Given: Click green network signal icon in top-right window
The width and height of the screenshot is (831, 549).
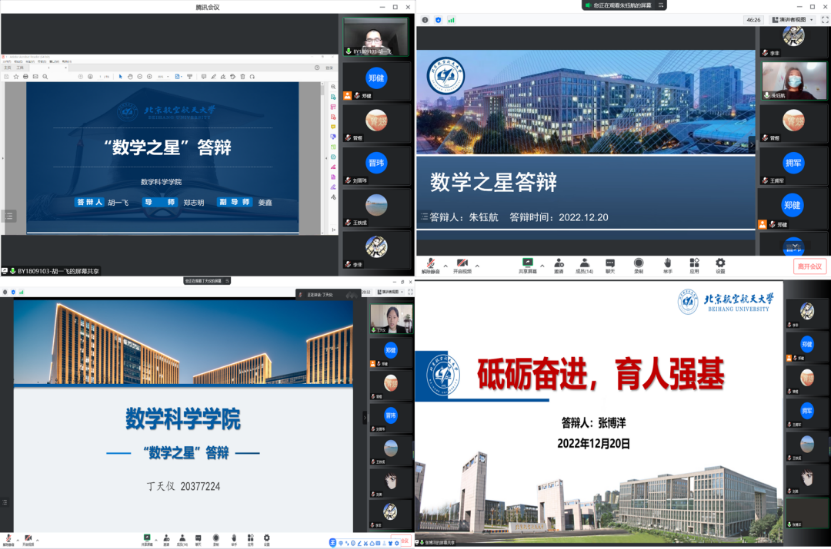Looking at the screenshot, I should click(450, 19).
